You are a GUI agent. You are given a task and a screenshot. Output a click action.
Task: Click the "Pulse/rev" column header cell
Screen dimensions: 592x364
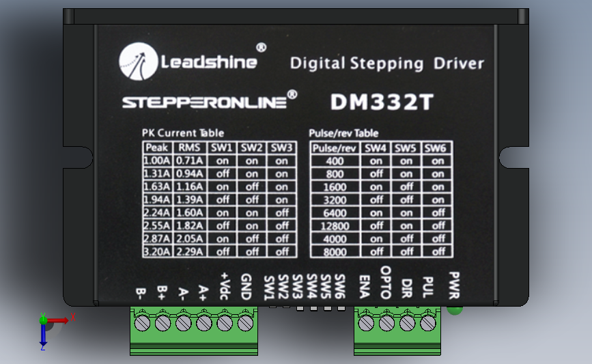click(x=335, y=148)
